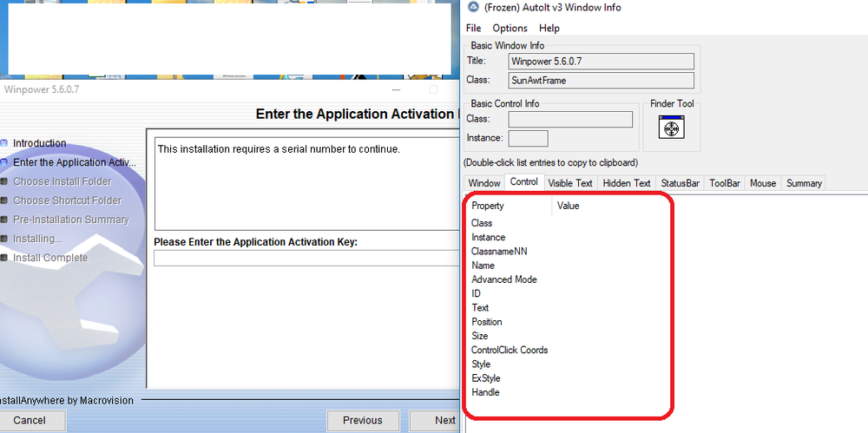Click the Install Complete step

coord(49,258)
